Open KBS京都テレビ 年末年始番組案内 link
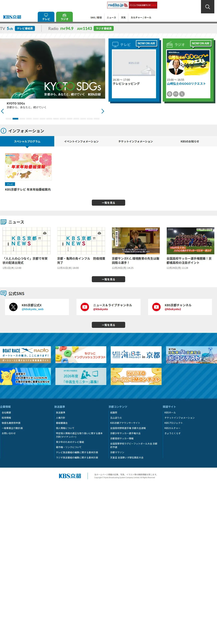 point(28,189)
